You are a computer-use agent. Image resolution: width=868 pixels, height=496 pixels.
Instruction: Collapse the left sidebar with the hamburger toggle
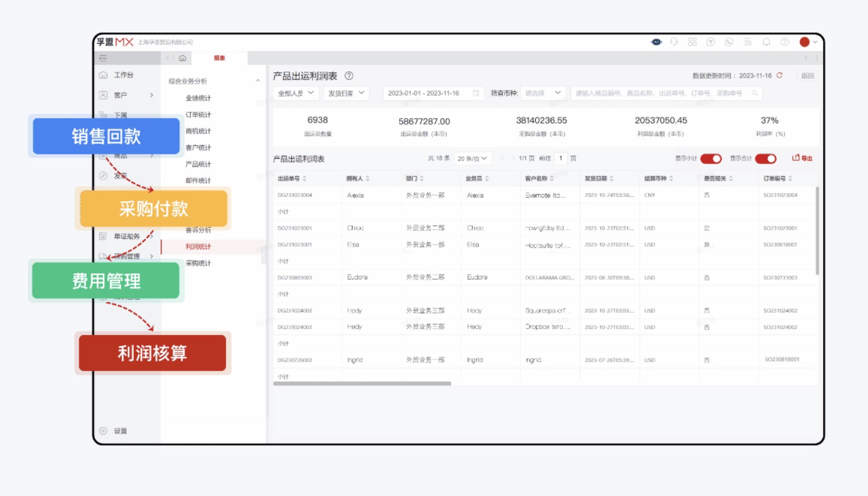pyautogui.click(x=103, y=57)
